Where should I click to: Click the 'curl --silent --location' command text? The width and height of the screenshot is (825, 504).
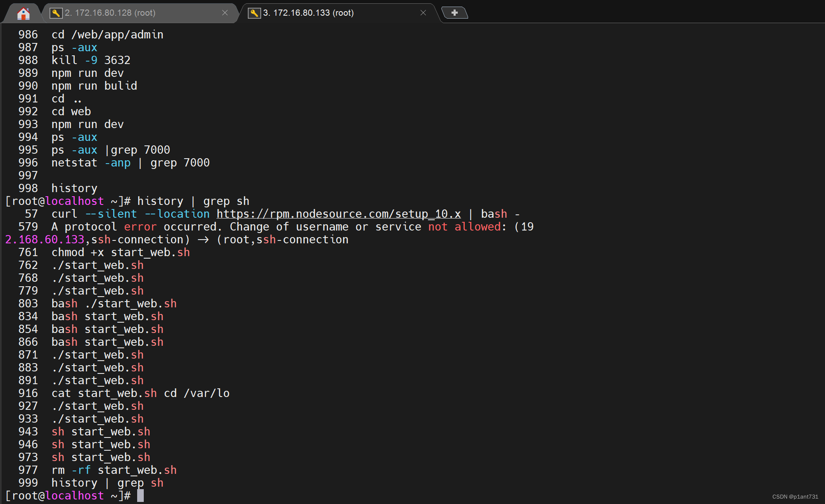130,214
